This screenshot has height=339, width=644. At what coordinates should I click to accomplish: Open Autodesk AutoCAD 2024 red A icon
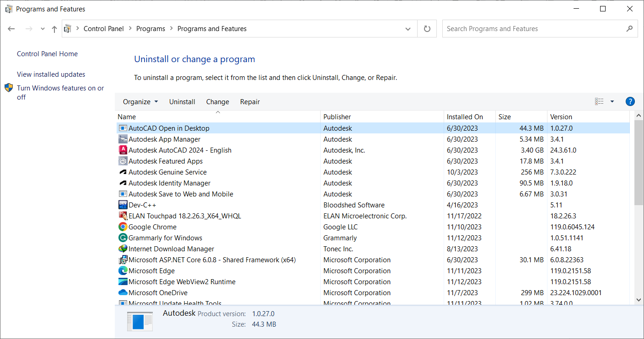click(x=123, y=150)
